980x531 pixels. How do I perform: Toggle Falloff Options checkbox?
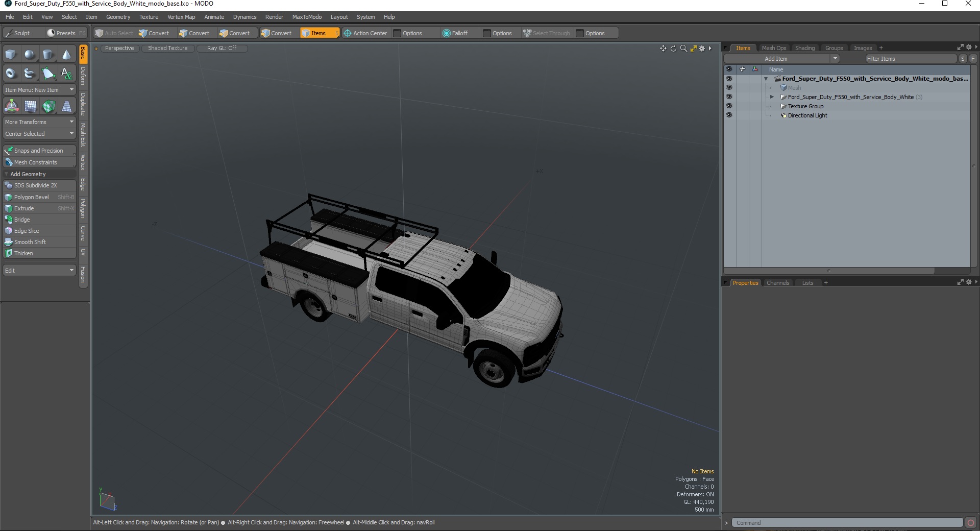tap(487, 33)
